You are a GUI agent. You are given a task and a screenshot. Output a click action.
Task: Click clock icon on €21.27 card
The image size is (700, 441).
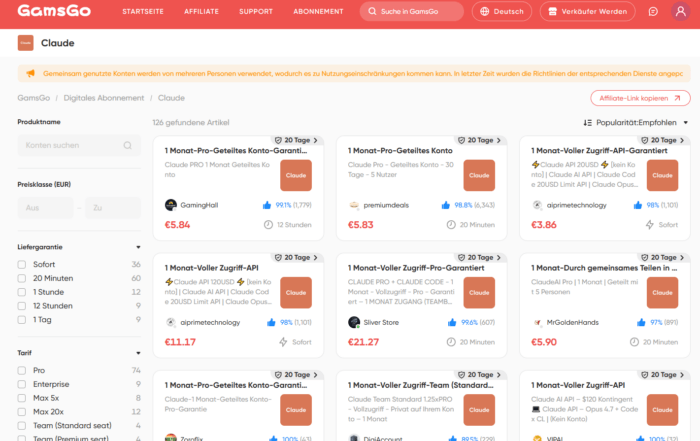(x=451, y=342)
